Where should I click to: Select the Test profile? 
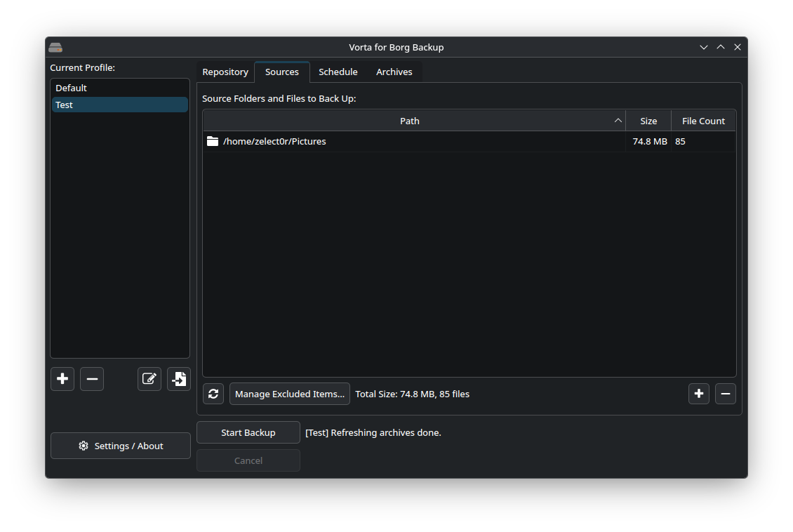120,105
